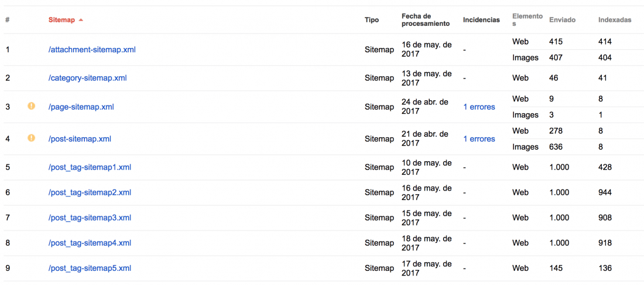The image size is (644, 285).
Task: View the 1 errores link for page-sitemap
Action: point(479,107)
